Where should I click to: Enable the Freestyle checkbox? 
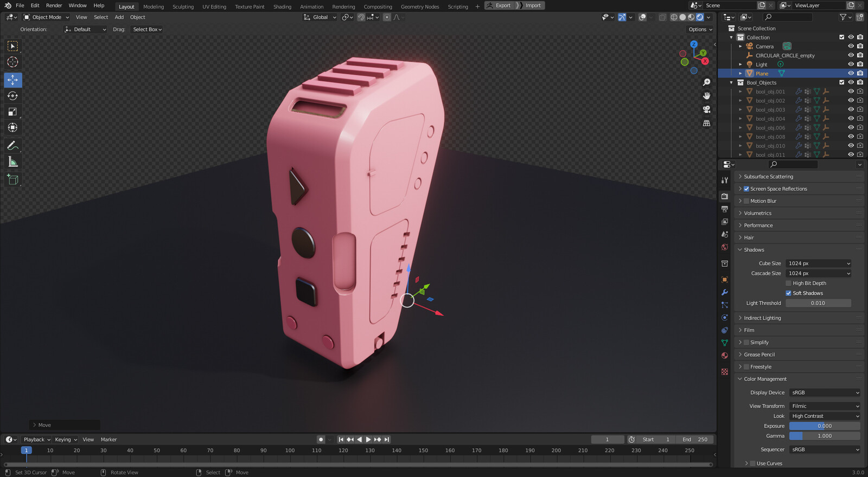click(746, 367)
